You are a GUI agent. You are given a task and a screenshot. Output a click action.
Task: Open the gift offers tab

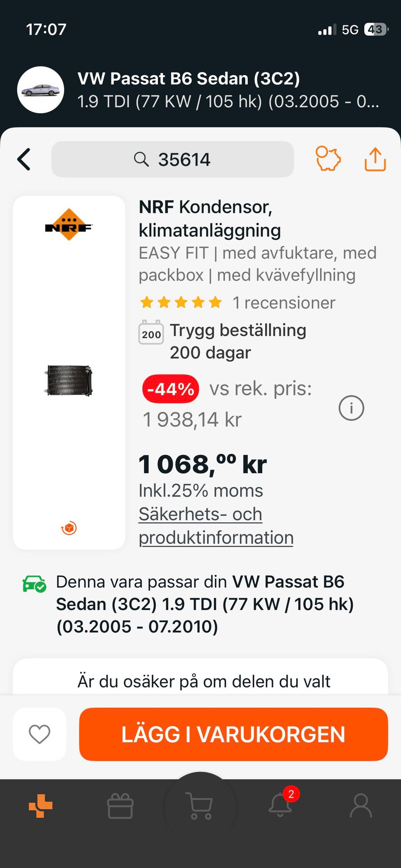pyautogui.click(x=120, y=806)
